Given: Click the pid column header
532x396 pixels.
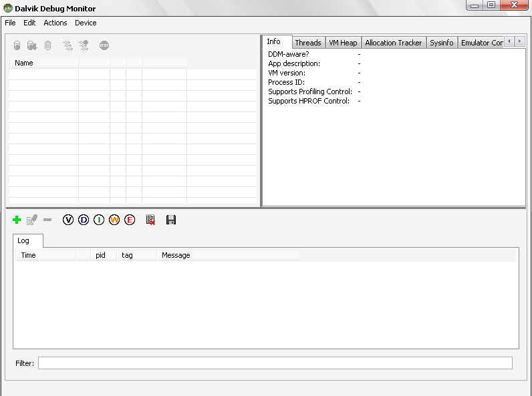Looking at the screenshot, I should (x=104, y=255).
